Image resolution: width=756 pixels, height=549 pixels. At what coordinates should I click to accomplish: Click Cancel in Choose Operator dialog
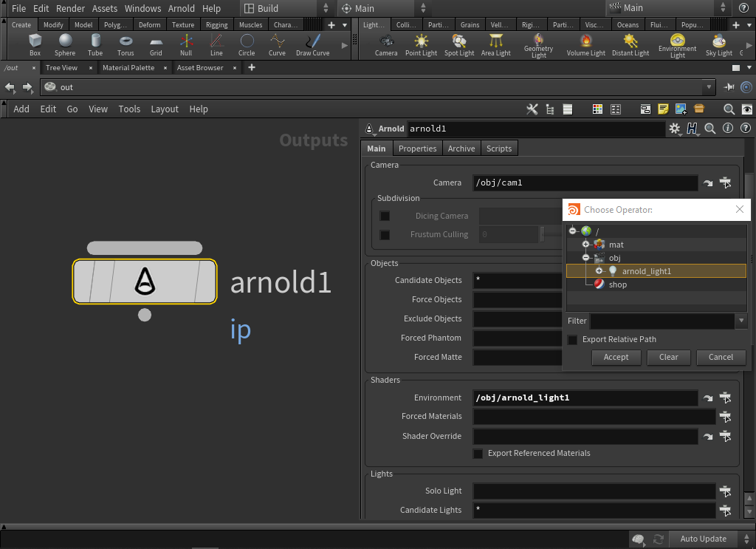tap(721, 358)
